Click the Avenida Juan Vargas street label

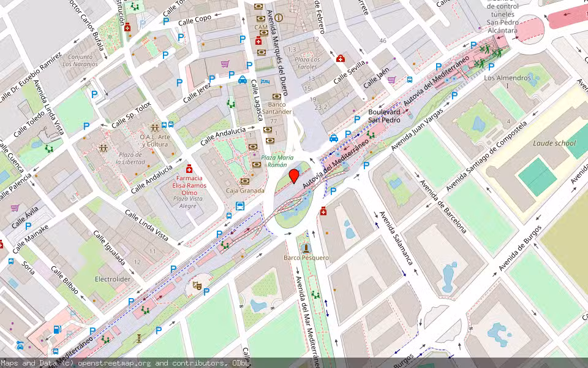[417, 130]
